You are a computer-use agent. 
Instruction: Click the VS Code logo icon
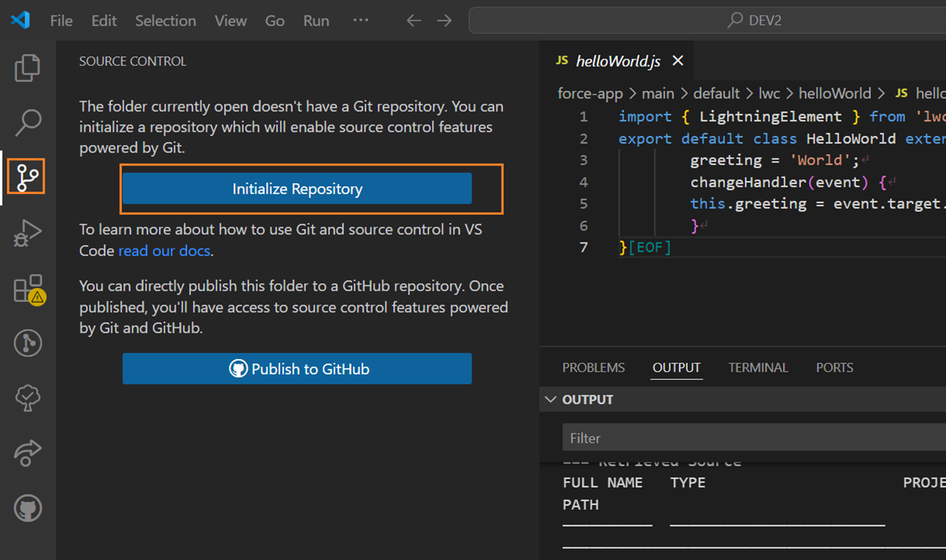[x=20, y=20]
